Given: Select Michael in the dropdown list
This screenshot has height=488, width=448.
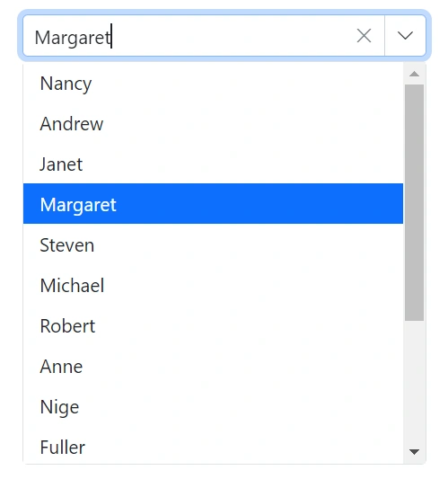Looking at the screenshot, I should click(214, 285).
